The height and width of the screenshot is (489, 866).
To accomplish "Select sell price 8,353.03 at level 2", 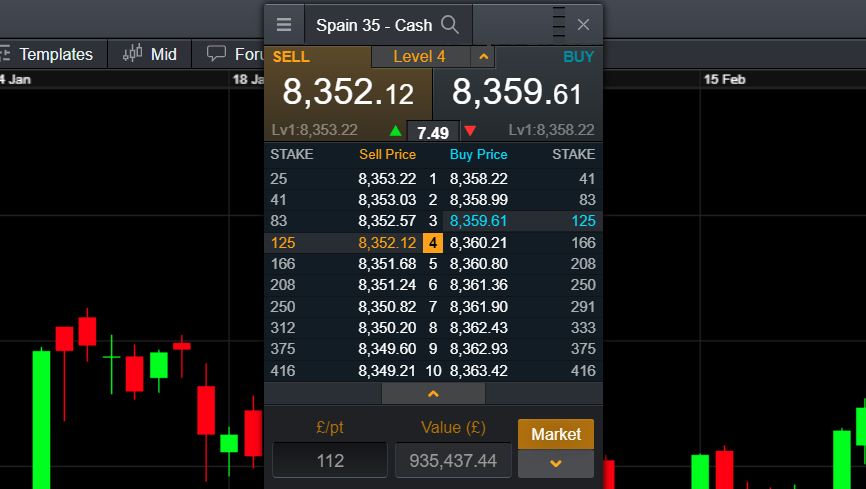I will [387, 200].
